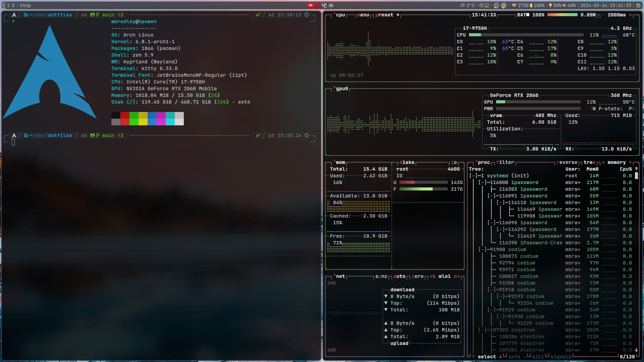
Task: Click the volume speaker icon
Action: 564,5
